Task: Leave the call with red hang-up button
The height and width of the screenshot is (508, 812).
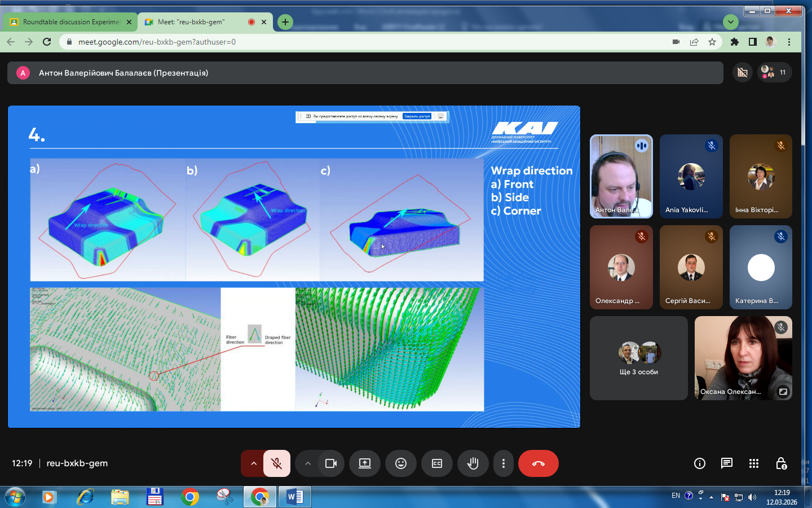Action: pyautogui.click(x=539, y=463)
